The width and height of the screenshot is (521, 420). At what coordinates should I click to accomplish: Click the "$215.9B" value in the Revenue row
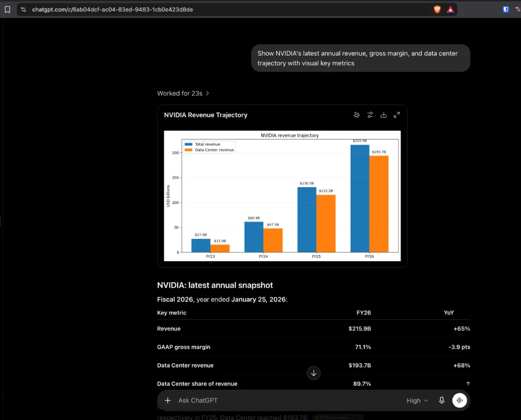(360, 328)
